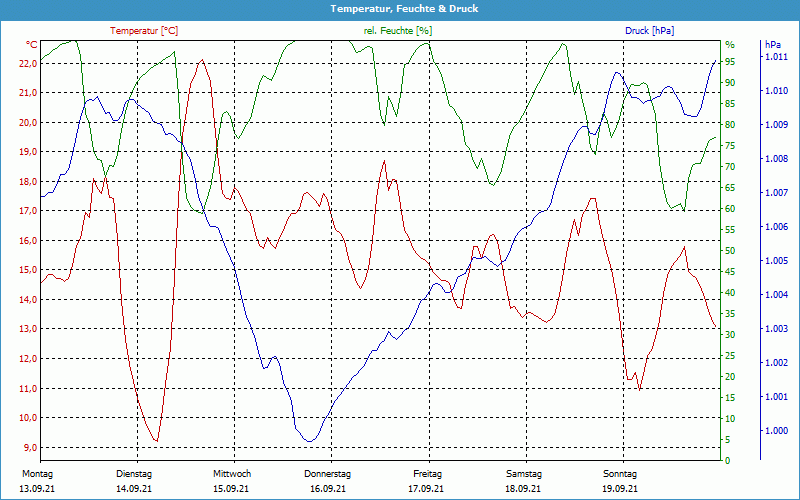
Task: Select the Montag day label
Action: click(x=36, y=474)
